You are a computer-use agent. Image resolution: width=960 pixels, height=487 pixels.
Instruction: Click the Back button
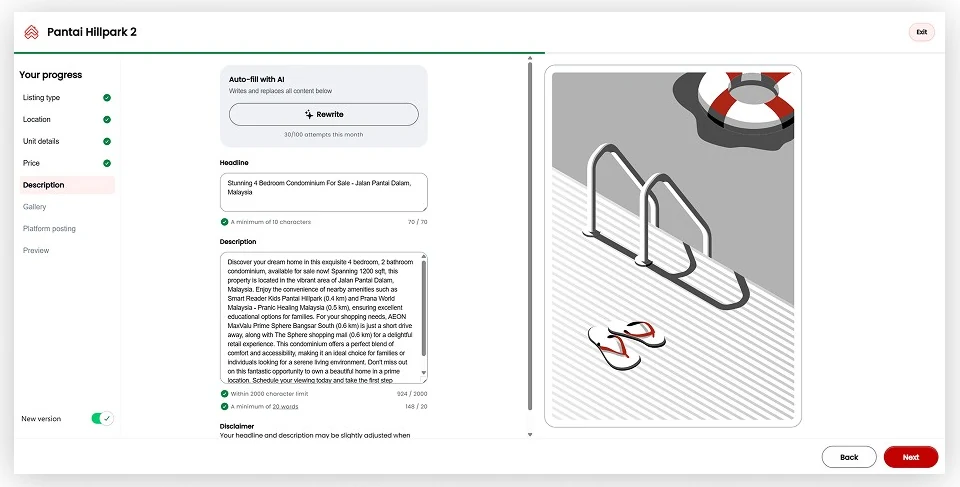[x=849, y=457]
